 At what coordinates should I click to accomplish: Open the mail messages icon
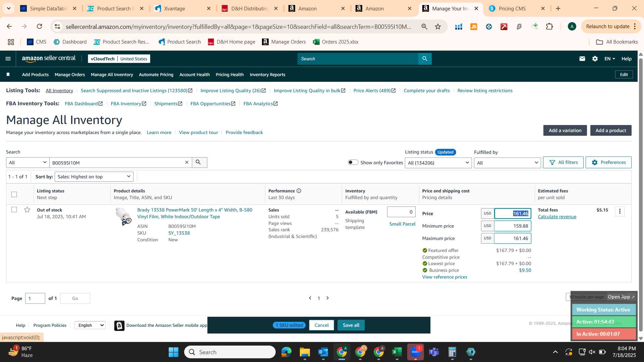pyautogui.click(x=582, y=59)
